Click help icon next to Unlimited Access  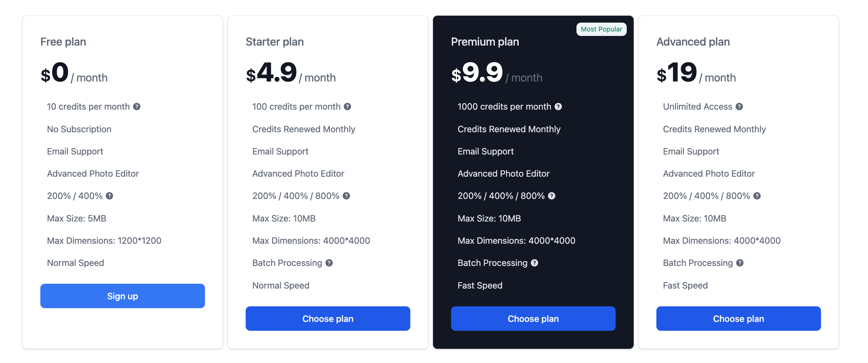(x=739, y=107)
